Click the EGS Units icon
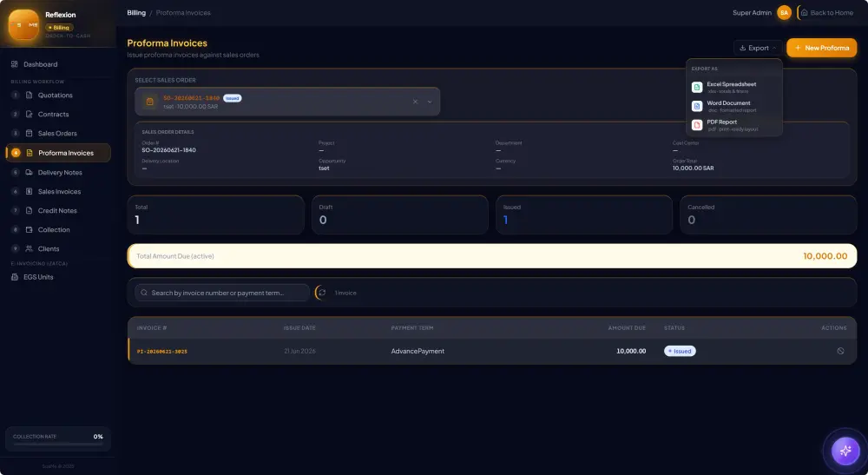This screenshot has width=868, height=475. click(15, 277)
